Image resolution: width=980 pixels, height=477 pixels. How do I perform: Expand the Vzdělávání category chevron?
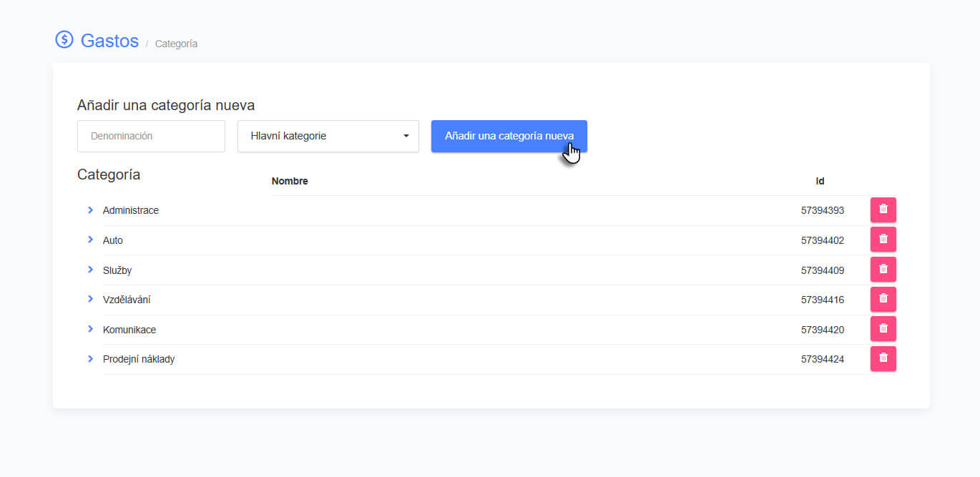90,299
